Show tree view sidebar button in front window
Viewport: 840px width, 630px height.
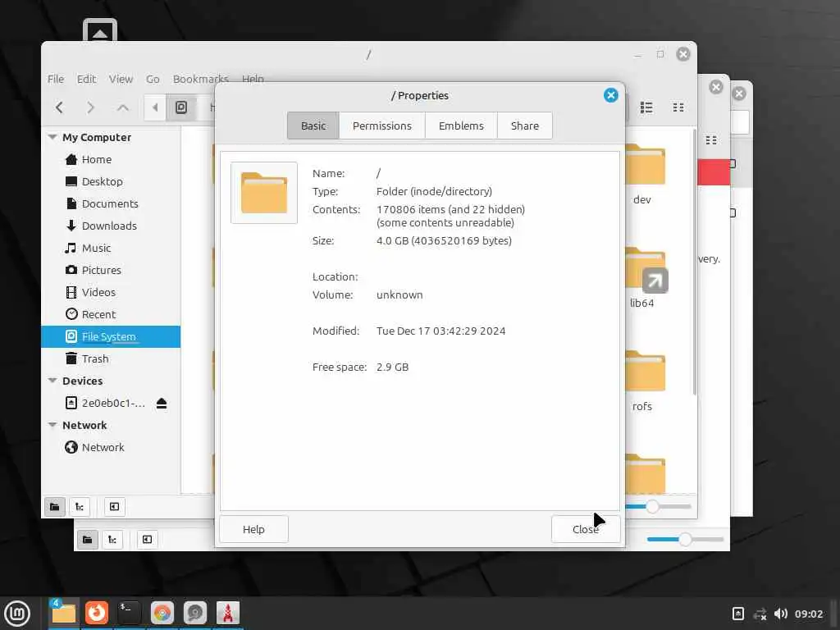(x=80, y=507)
